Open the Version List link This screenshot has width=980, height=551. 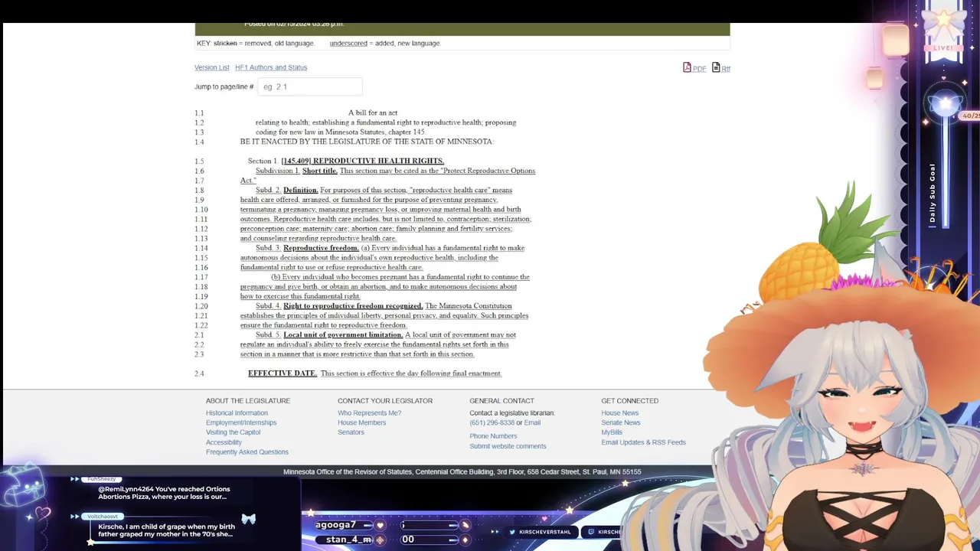[x=212, y=67]
